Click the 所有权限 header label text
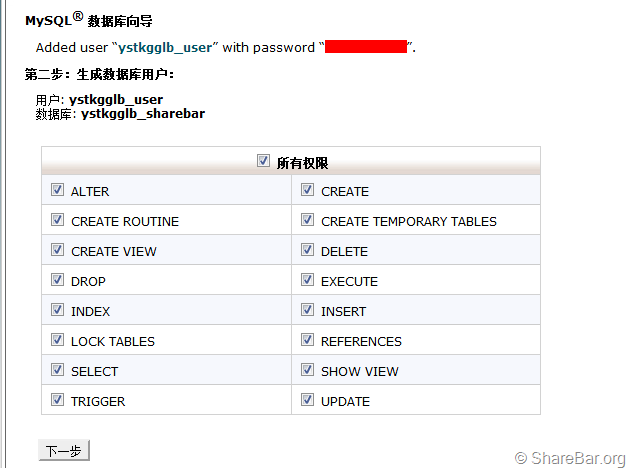This screenshot has width=634, height=468. point(302,162)
